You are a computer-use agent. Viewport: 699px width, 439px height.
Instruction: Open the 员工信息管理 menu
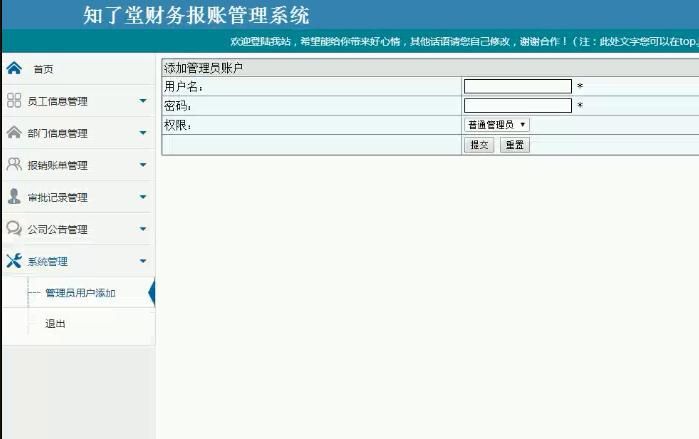(x=58, y=101)
